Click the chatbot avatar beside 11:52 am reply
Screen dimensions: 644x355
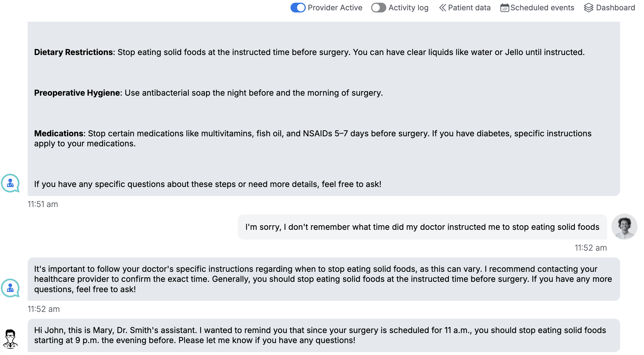[x=10, y=288]
